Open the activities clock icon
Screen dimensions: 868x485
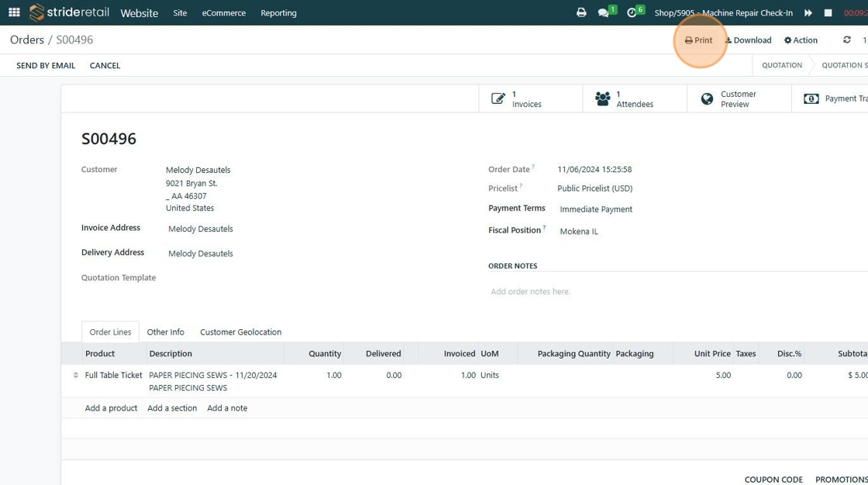[632, 12]
